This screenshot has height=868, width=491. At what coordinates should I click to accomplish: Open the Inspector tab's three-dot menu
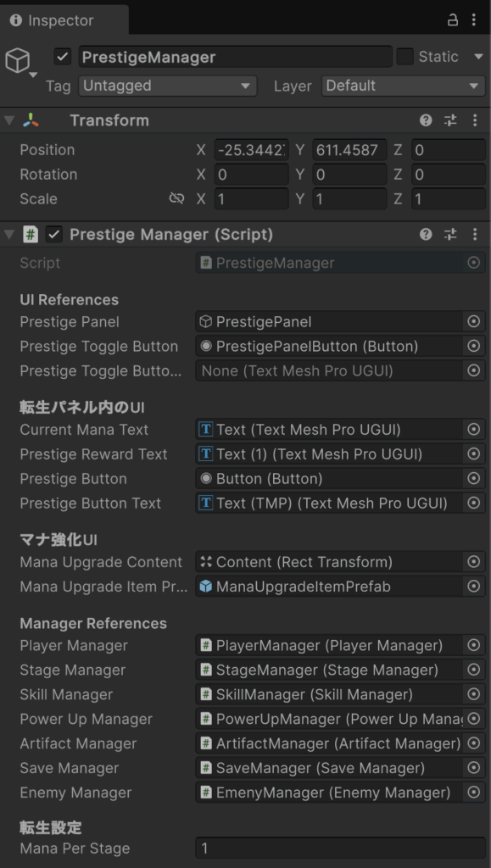(x=474, y=20)
